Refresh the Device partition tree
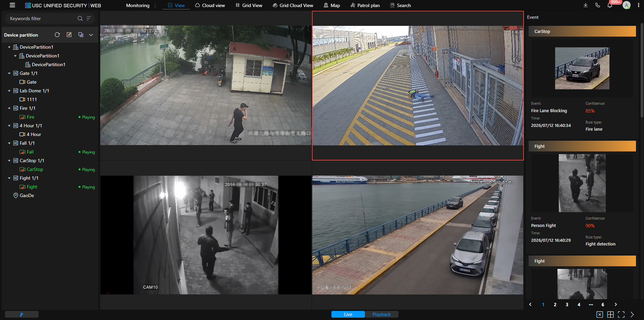644x320 pixels. pos(57,35)
